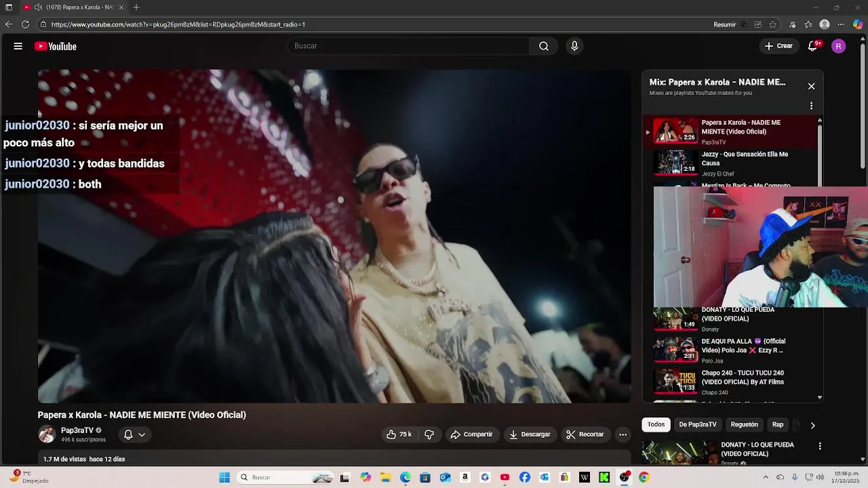This screenshot has height=488, width=868.
Task: Open the YouTube hamburger guide menu
Action: tap(18, 46)
